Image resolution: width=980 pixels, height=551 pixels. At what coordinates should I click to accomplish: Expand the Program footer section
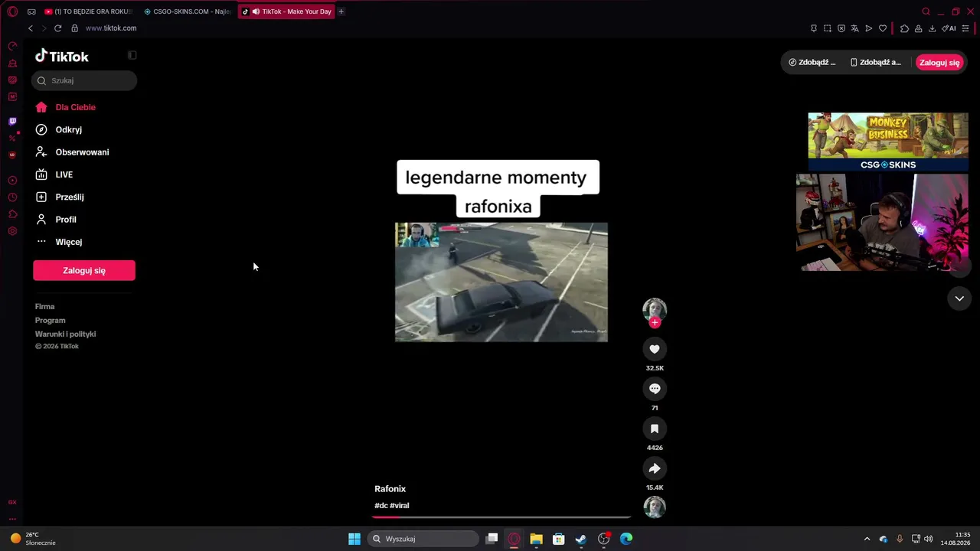(x=50, y=321)
